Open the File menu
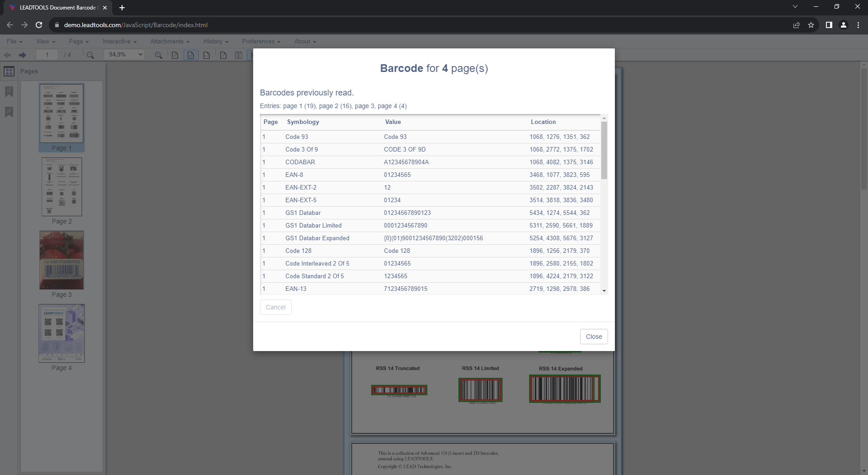This screenshot has width=868, height=475. click(x=14, y=41)
